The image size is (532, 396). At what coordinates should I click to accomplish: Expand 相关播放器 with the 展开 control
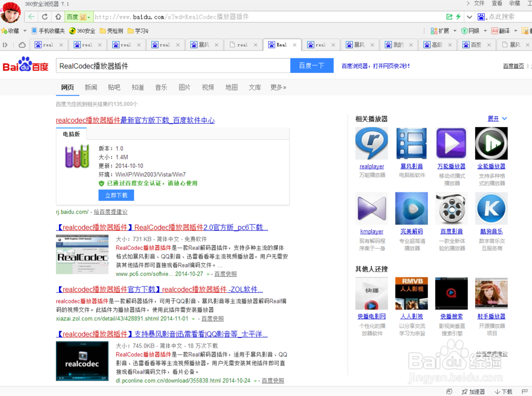click(x=495, y=119)
